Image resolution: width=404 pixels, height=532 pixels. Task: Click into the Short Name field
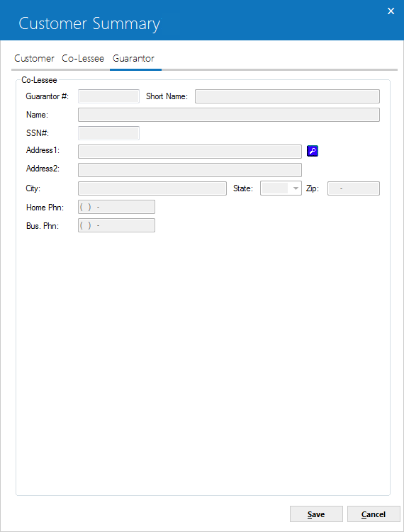287,96
